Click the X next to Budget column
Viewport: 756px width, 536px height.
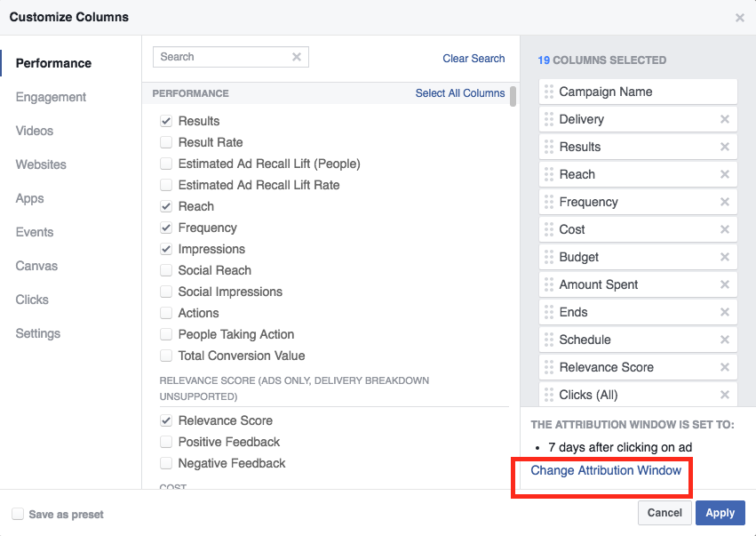tap(724, 257)
